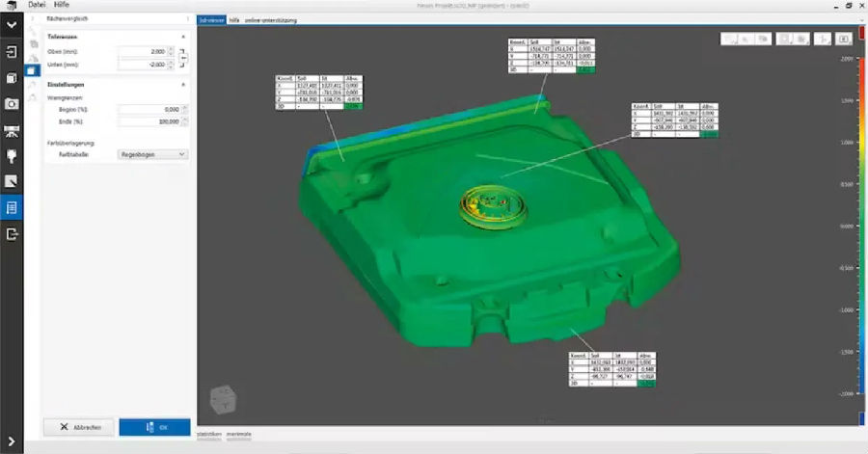This screenshot has width=868, height=454.
Task: Select the right deviation annotation table
Action: point(675,120)
